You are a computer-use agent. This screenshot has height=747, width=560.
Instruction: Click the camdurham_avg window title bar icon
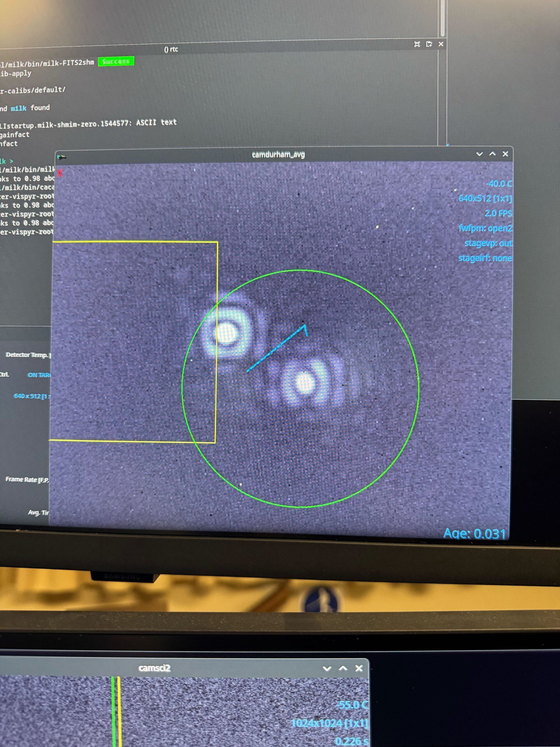click(x=62, y=157)
